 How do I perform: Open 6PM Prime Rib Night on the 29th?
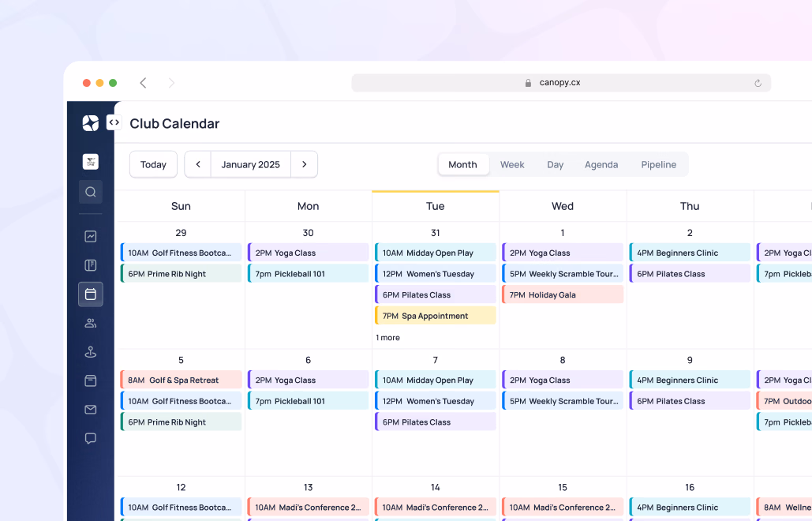(x=181, y=273)
